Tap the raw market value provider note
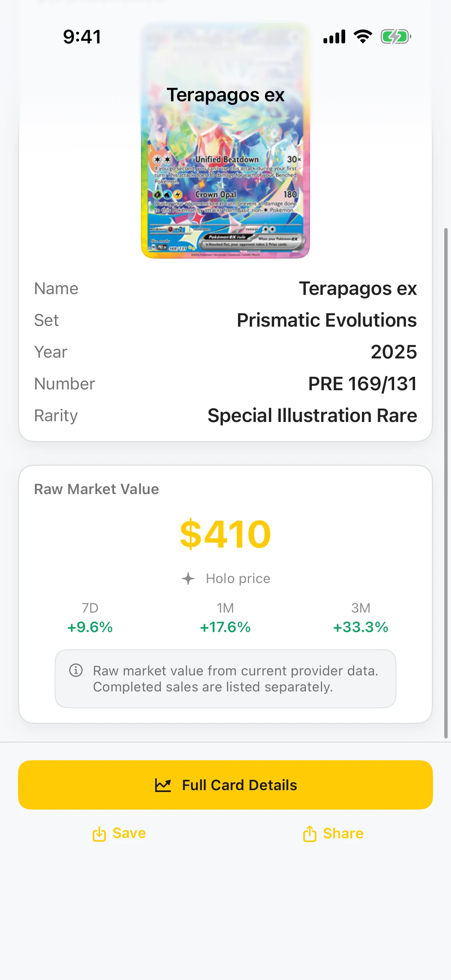Image resolution: width=451 pixels, height=980 pixels. click(x=225, y=679)
